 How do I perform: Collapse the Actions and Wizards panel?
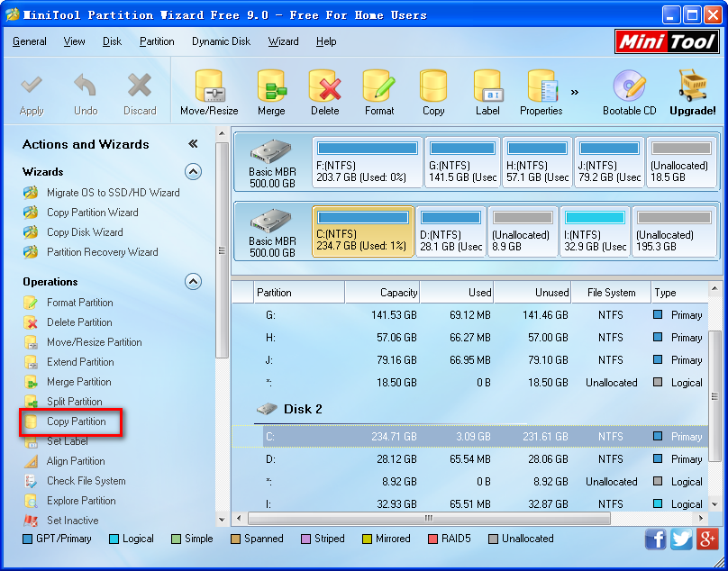(x=193, y=144)
